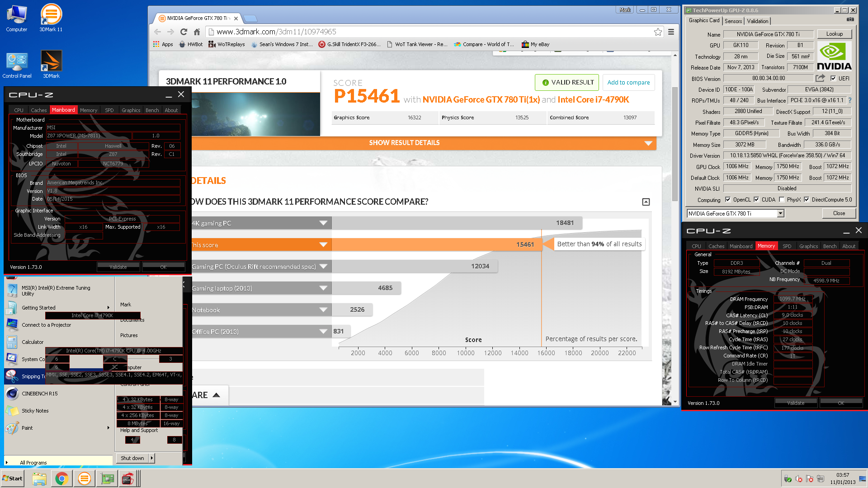Screen dimensions: 868x488
Task: Click the GPU-Z Close button
Action: (839, 213)
